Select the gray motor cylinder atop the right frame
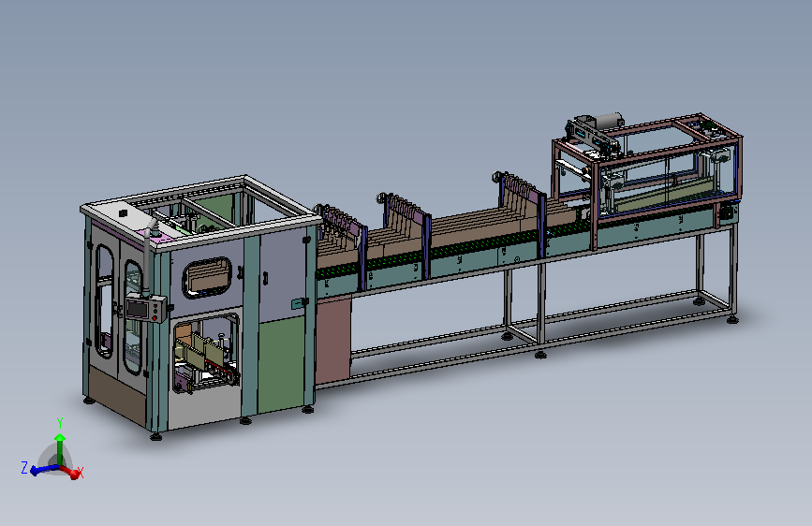 [x=609, y=121]
